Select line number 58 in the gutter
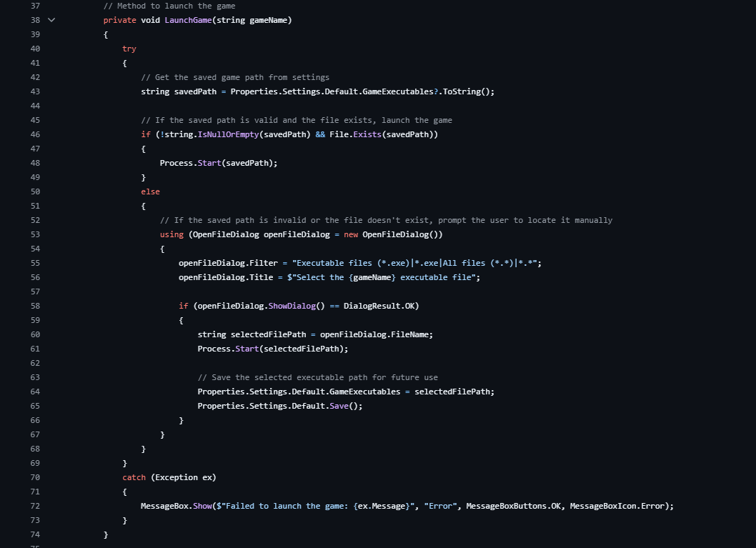 point(35,306)
